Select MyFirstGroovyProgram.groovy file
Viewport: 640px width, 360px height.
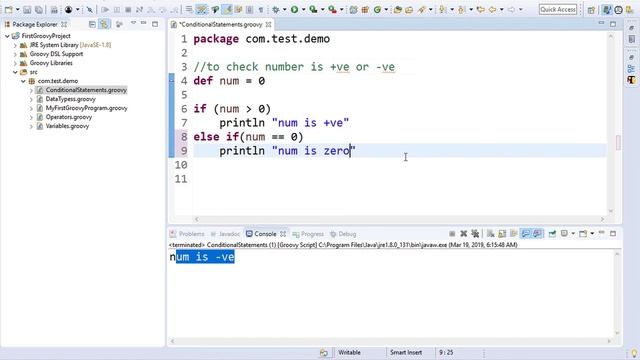click(x=86, y=108)
